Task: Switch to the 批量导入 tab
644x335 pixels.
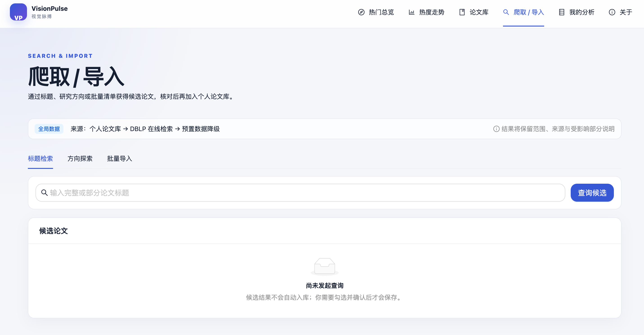Action: (x=119, y=159)
